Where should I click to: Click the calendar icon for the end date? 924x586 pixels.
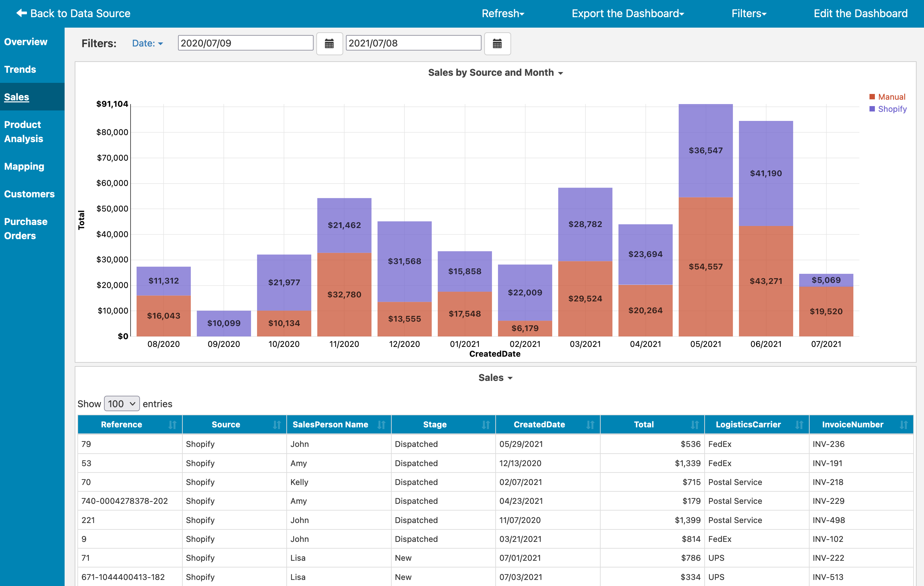[x=497, y=43]
